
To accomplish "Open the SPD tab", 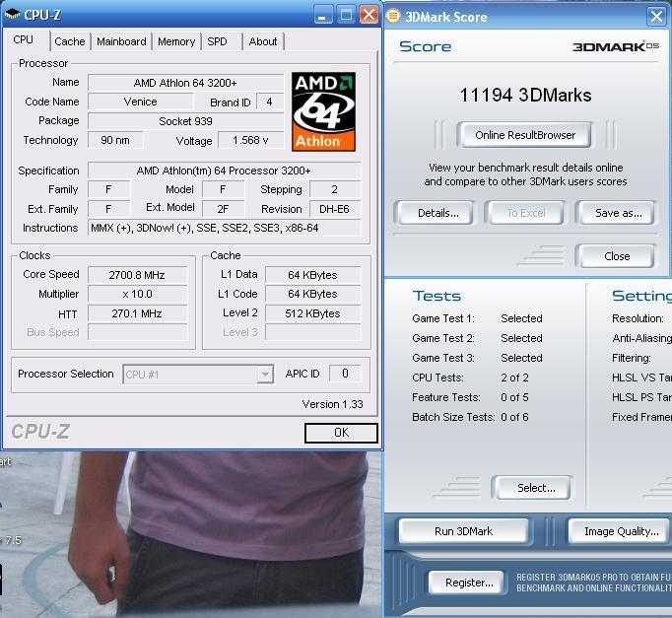I will pyautogui.click(x=218, y=41).
